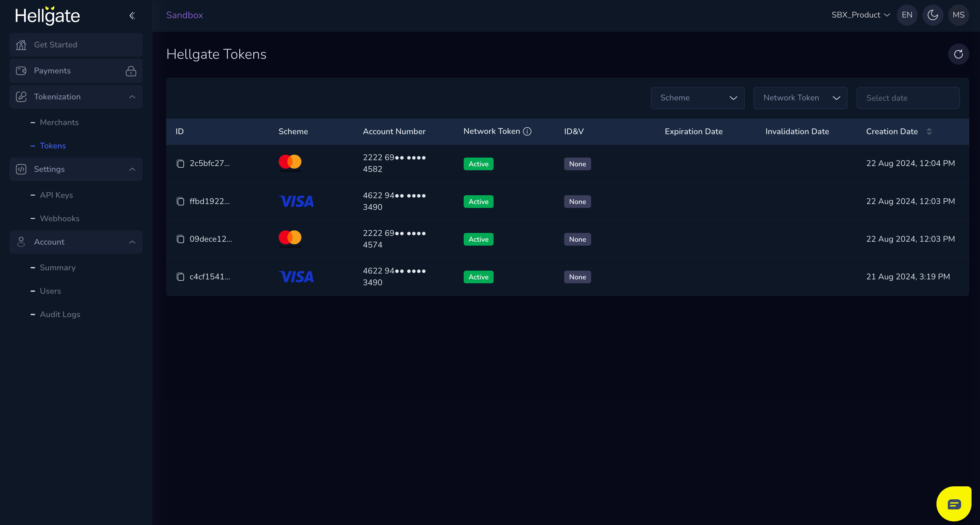
Task: Toggle dark mode moon icon
Action: 933,15
